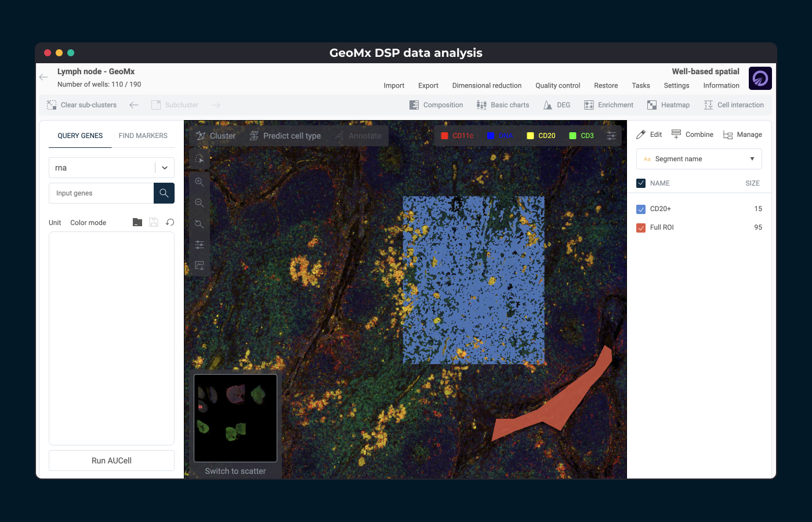Toggle the NAME select-all checkbox
Screen dimensions: 812x522
click(641, 183)
